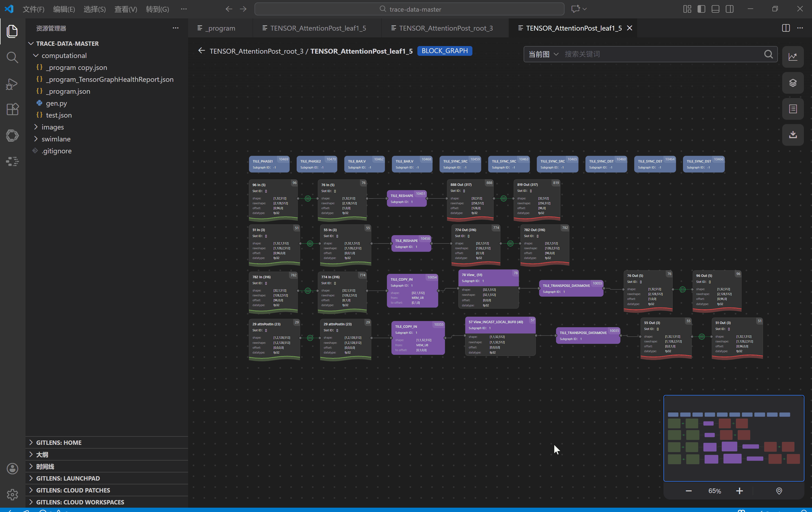Image resolution: width=812 pixels, height=512 pixels.
Task: Click the download icon on graph toolbar
Action: click(x=792, y=135)
